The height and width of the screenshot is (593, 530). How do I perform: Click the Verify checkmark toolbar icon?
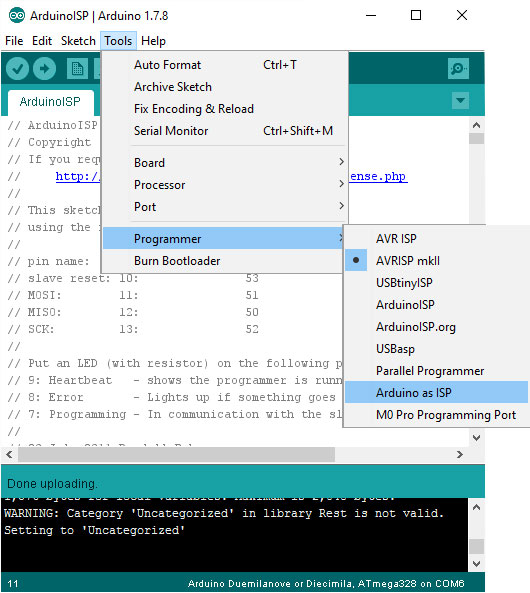pyautogui.click(x=17, y=69)
